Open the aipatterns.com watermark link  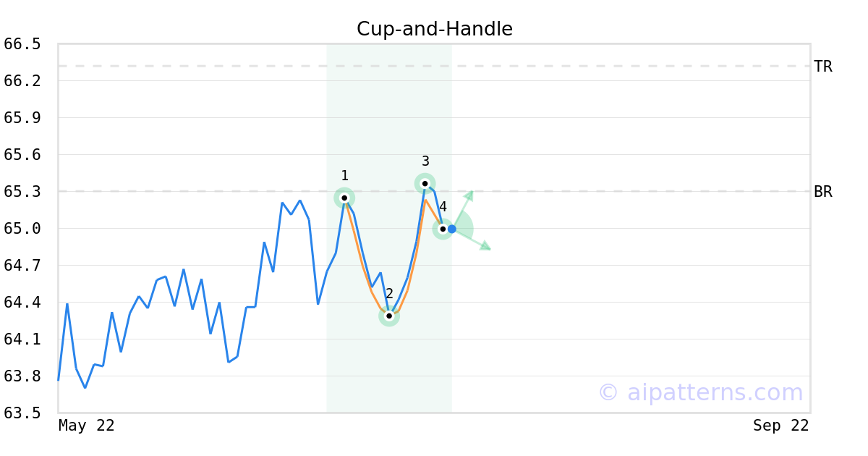(700, 392)
